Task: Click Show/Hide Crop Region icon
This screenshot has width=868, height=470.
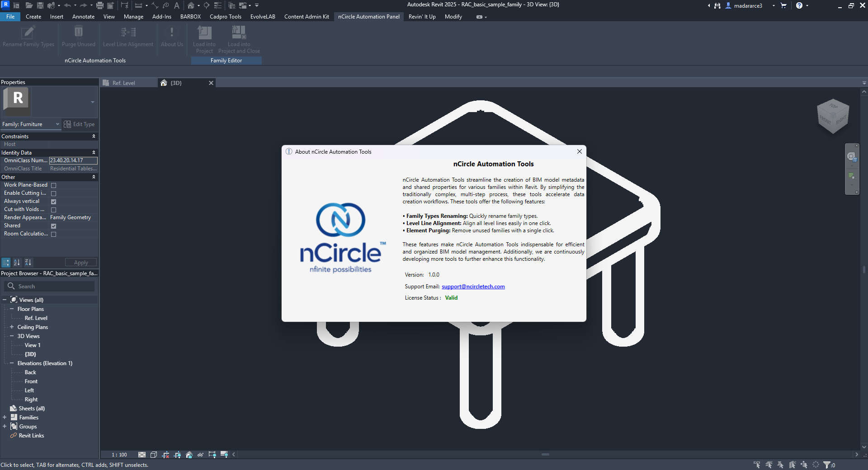Action: point(177,455)
